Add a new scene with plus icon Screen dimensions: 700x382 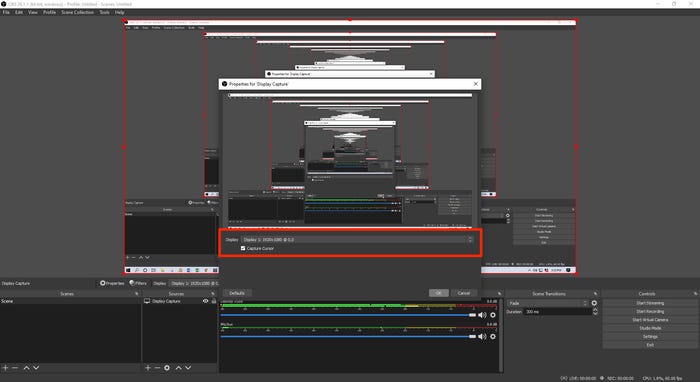click(x=5, y=368)
